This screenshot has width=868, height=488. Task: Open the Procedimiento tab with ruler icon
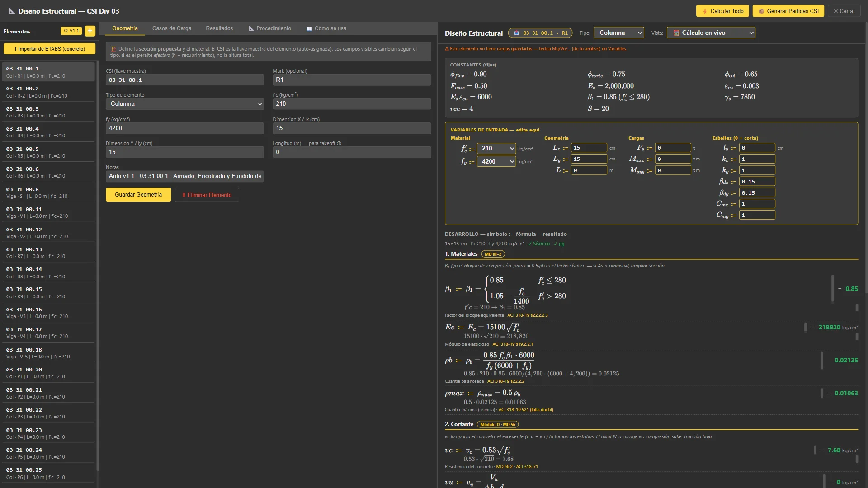click(x=270, y=28)
